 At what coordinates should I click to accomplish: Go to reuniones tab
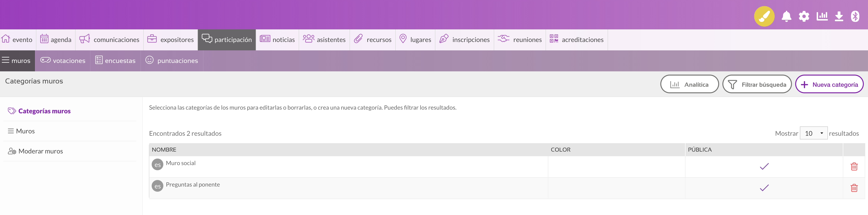coord(520,40)
